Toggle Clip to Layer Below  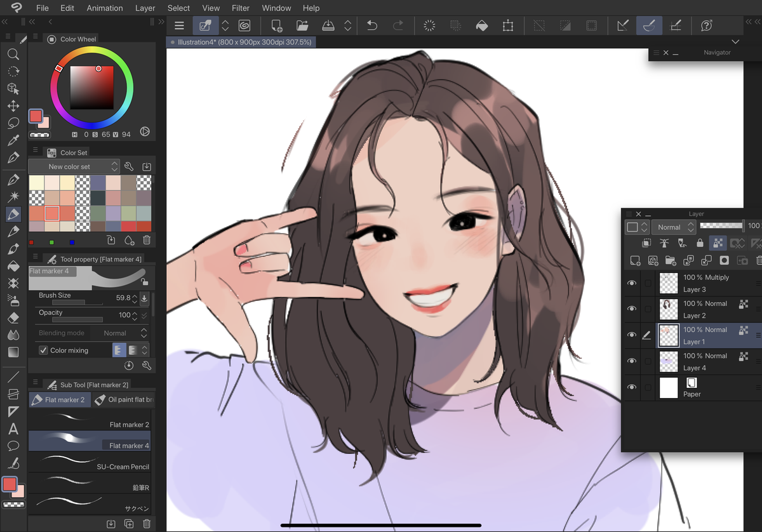[x=646, y=243]
